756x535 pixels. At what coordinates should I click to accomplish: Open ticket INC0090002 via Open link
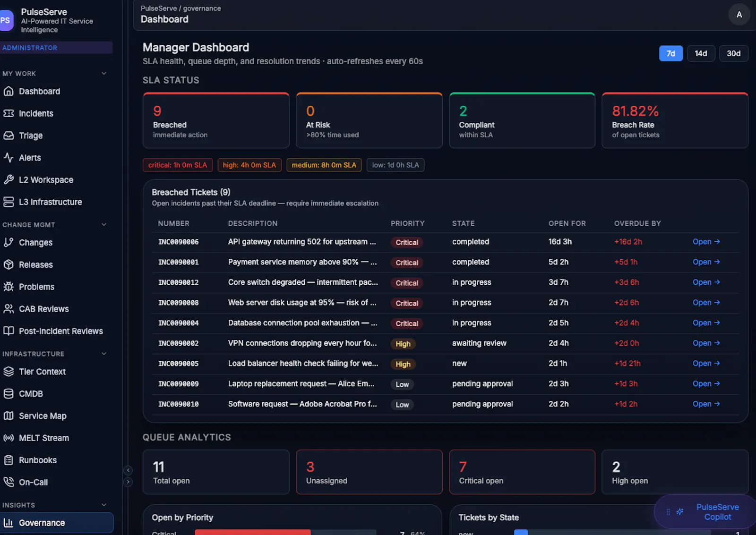[706, 343]
